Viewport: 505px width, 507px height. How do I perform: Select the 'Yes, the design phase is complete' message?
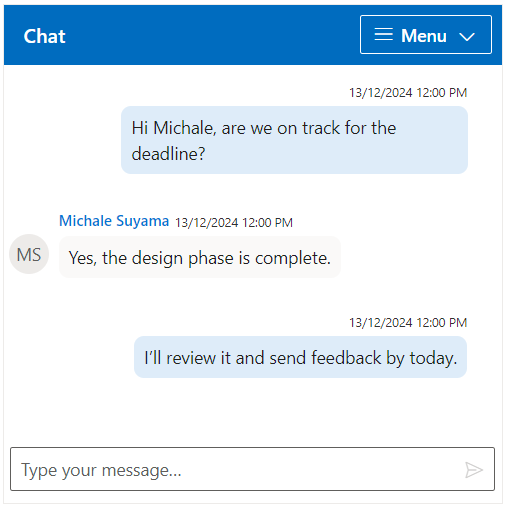point(200,257)
